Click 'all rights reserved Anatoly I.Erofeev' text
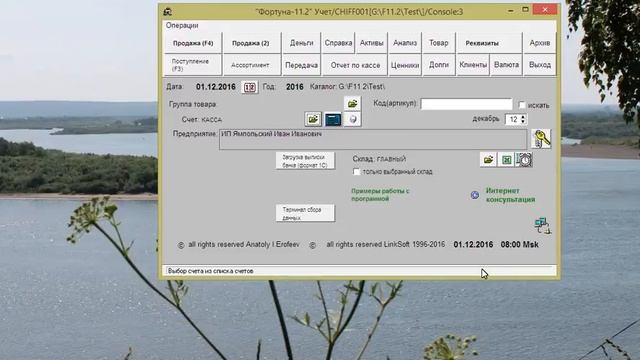Viewport: 640px width, 360px height. pos(244,244)
